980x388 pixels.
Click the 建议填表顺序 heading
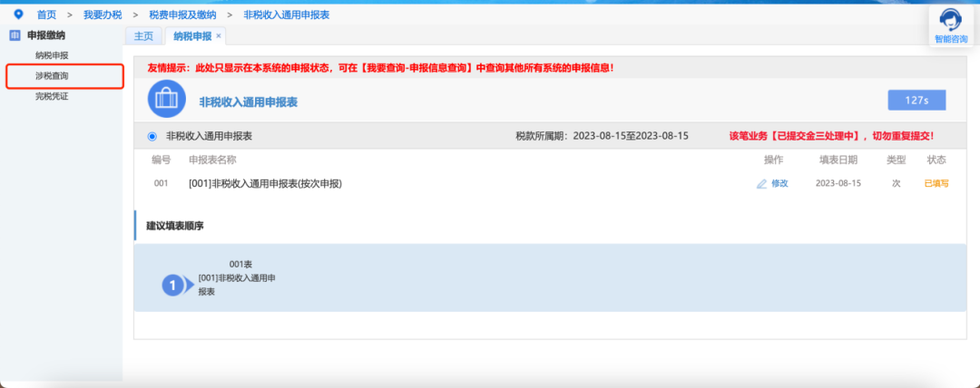(x=175, y=226)
